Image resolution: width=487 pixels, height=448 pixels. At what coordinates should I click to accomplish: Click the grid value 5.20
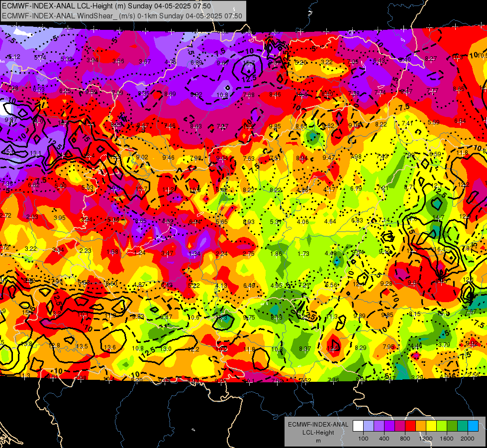(x=300, y=63)
